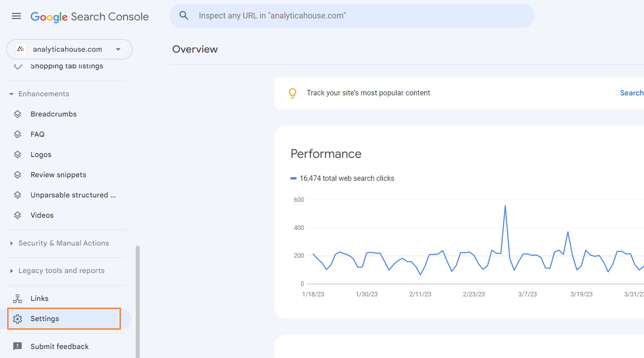Click the tallest spike on the clicks chart
This screenshot has width=644, height=358.
coord(505,206)
